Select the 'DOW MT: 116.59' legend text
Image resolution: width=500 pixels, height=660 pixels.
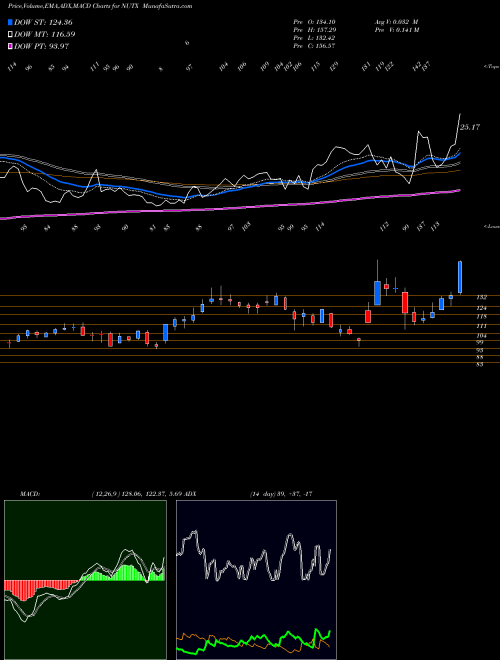[45, 34]
